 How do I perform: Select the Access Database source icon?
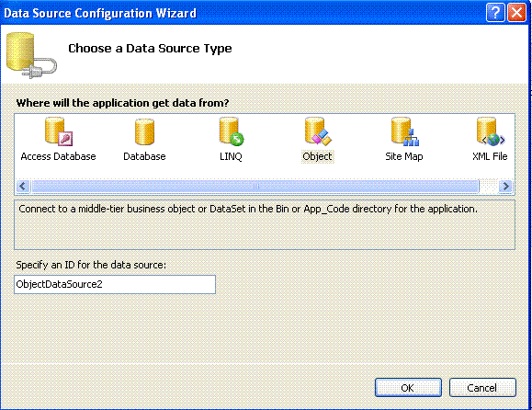[x=59, y=131]
